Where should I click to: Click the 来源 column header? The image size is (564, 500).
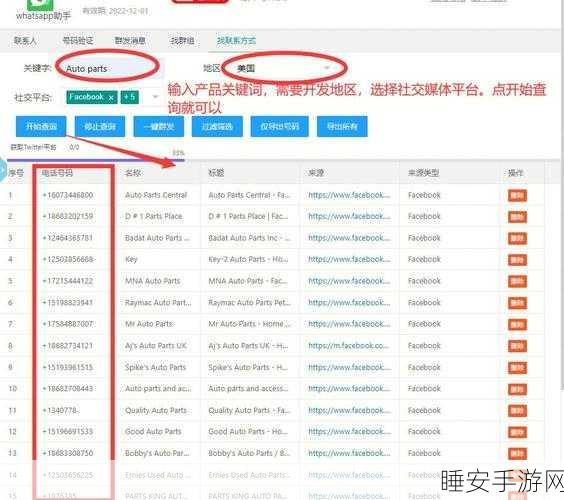click(x=316, y=173)
